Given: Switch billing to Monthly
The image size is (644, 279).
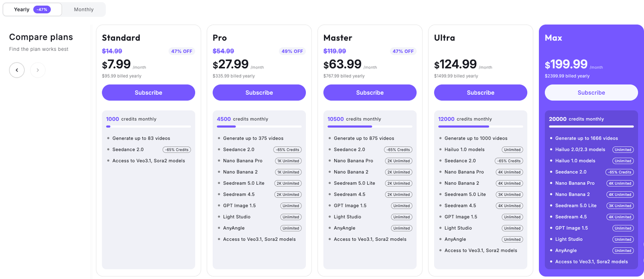Looking at the screenshot, I should (x=84, y=10).
